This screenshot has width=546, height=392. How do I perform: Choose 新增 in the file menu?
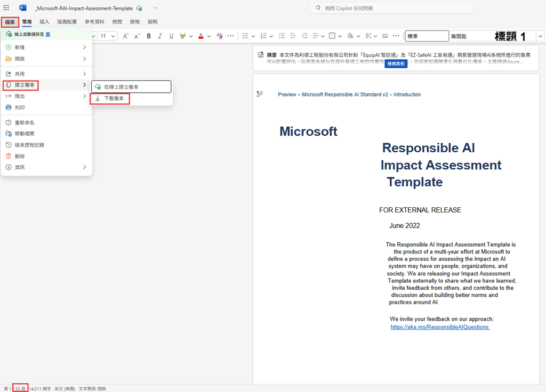pos(46,47)
